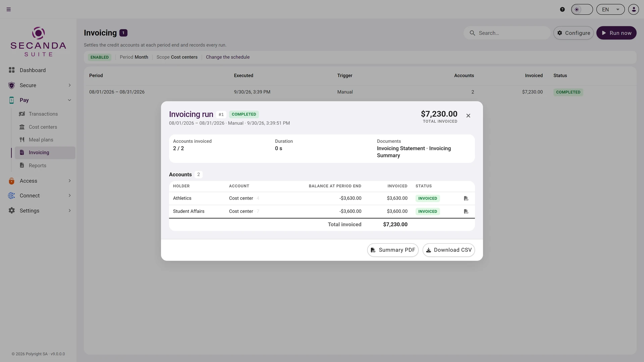Select the Invoicing sidebar item

coord(45,153)
